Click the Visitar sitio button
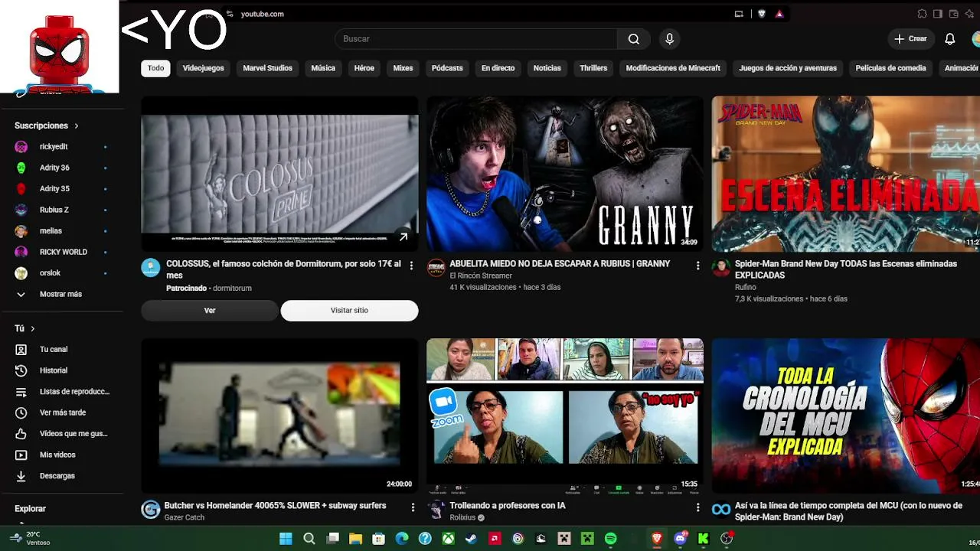This screenshot has width=980, height=551. click(x=349, y=311)
